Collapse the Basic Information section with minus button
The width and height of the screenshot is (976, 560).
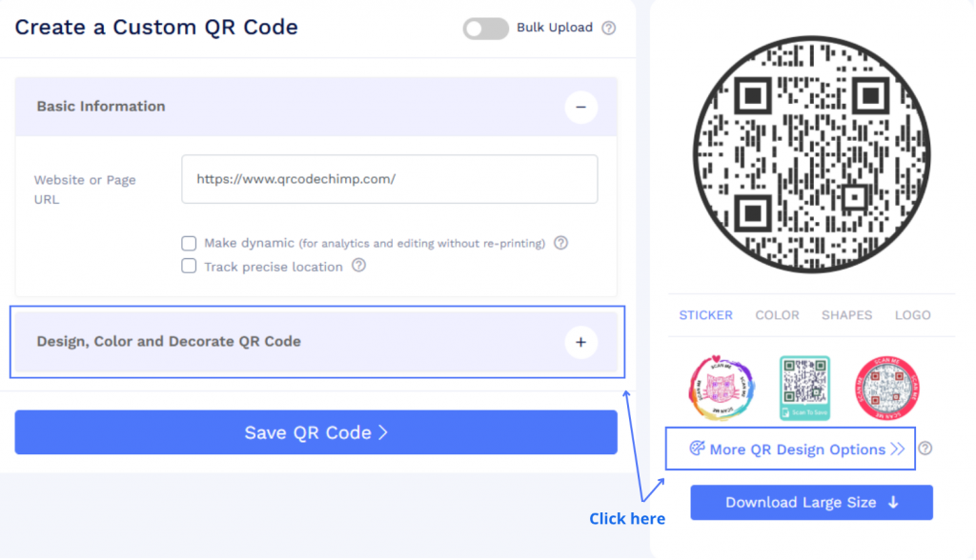(x=580, y=107)
